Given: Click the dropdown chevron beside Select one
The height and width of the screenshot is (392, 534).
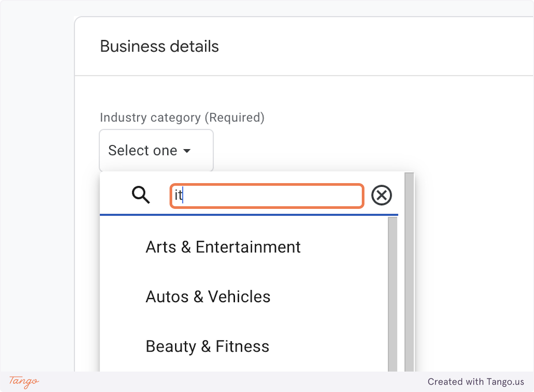Looking at the screenshot, I should [187, 151].
